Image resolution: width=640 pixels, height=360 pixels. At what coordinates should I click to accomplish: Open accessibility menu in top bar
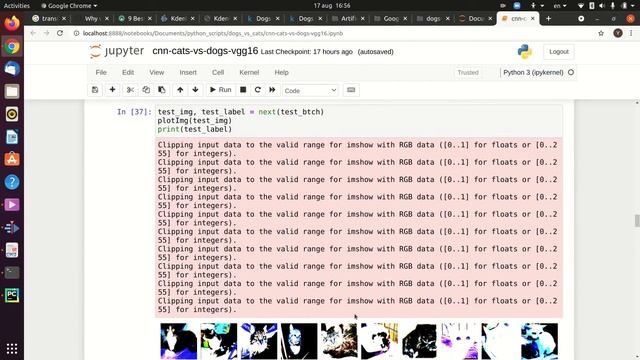coord(536,6)
